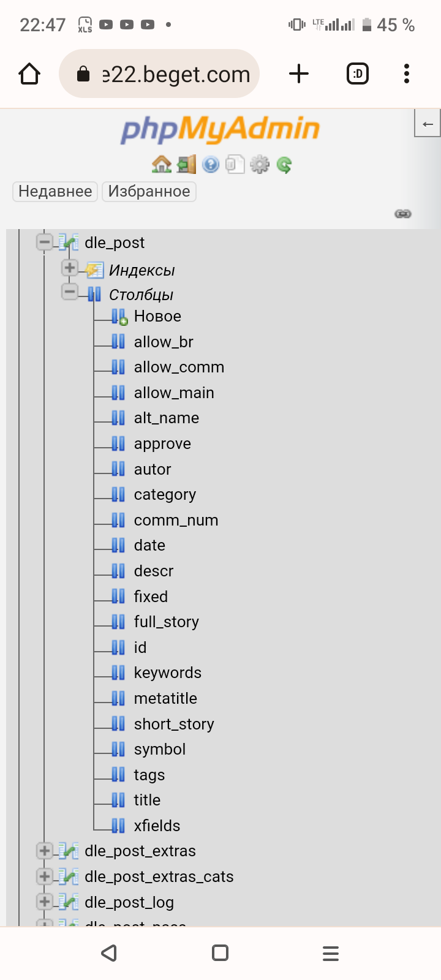441x980 pixels.
Task: Open new browser tab with plus button
Action: (299, 74)
